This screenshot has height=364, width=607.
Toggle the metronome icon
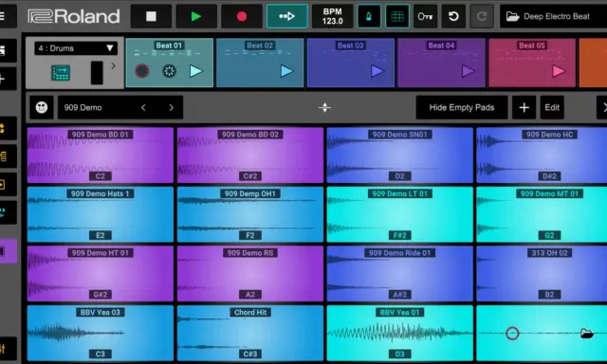pos(369,16)
